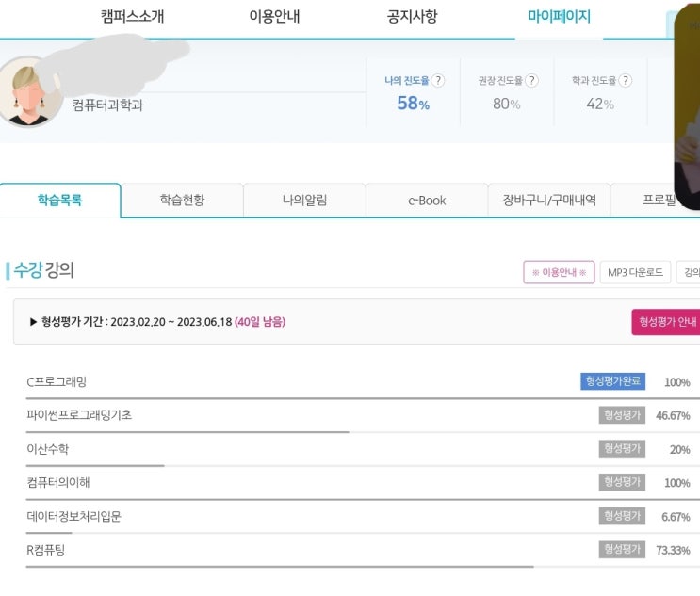Select the 나의알림 tab

click(x=304, y=201)
